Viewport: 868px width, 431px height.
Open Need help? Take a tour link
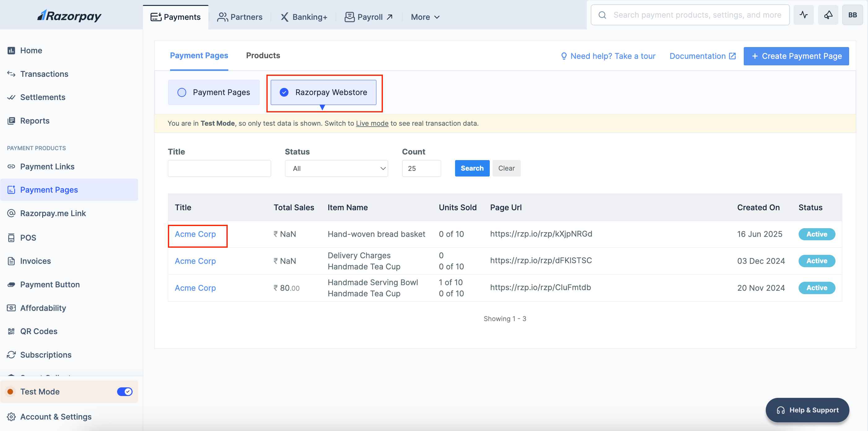point(608,56)
